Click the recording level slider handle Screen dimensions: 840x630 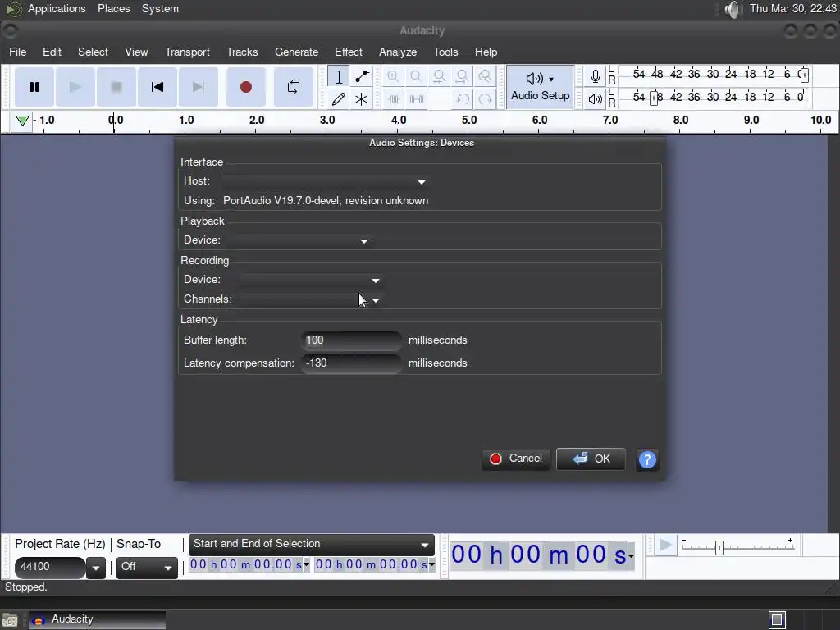(x=803, y=75)
